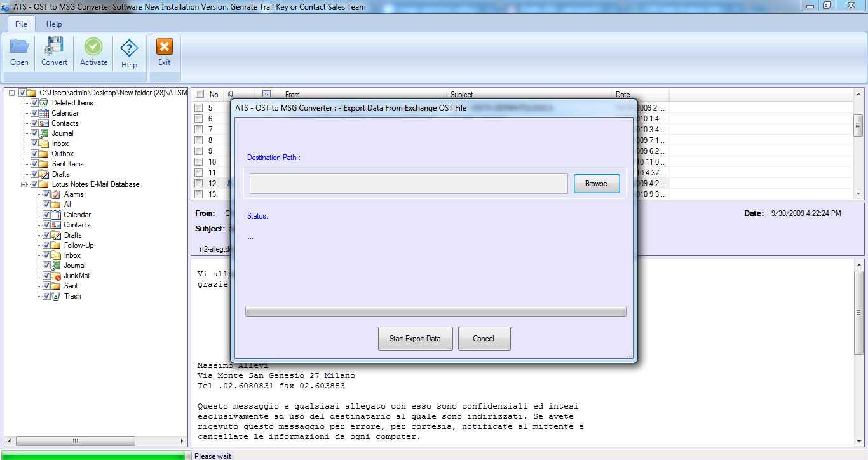The width and height of the screenshot is (868, 460).
Task: Click the 'Please wait' status bar text
Action: coord(213,456)
